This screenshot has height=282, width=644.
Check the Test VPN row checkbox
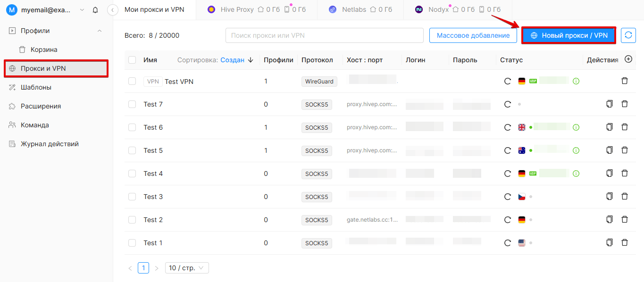[x=132, y=81]
